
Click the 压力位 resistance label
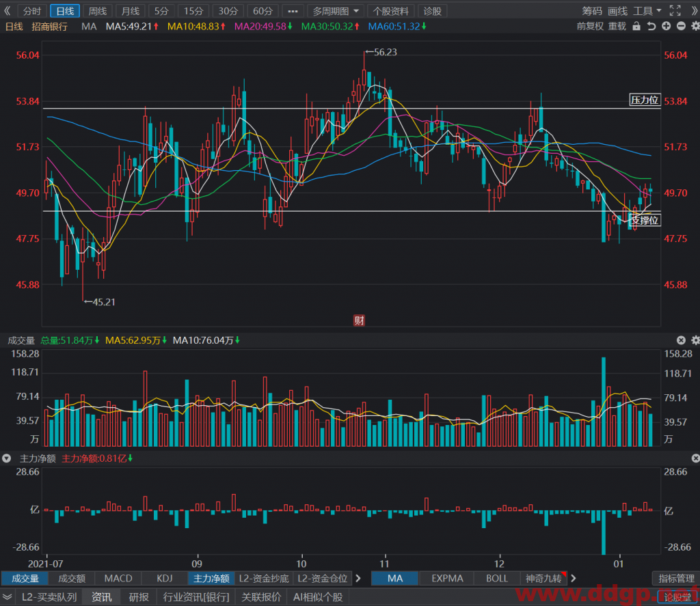click(x=644, y=100)
